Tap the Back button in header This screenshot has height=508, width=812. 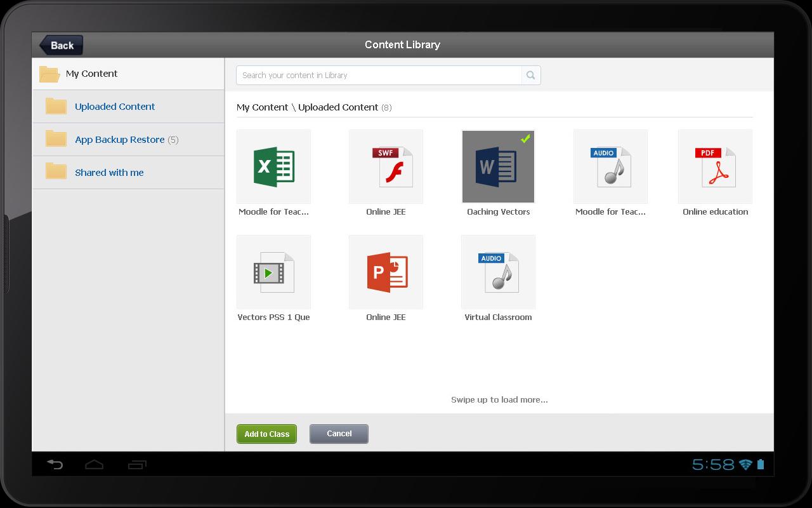[x=62, y=45]
